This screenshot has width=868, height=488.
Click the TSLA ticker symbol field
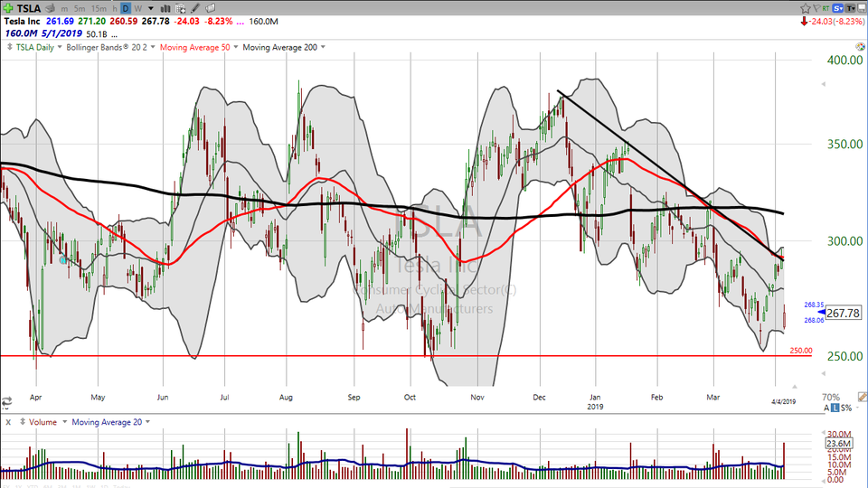click(x=28, y=8)
